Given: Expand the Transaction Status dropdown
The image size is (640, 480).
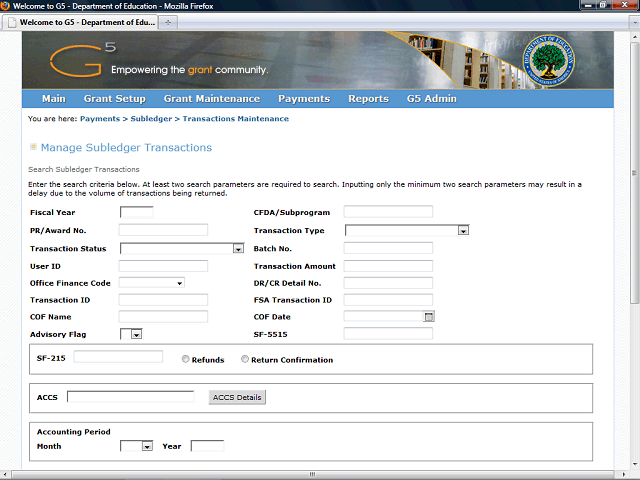Looking at the screenshot, I should [238, 249].
